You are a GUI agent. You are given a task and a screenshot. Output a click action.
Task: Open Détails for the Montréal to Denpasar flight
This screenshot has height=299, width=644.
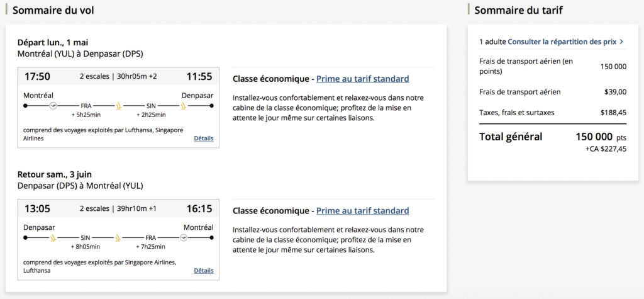(x=203, y=138)
